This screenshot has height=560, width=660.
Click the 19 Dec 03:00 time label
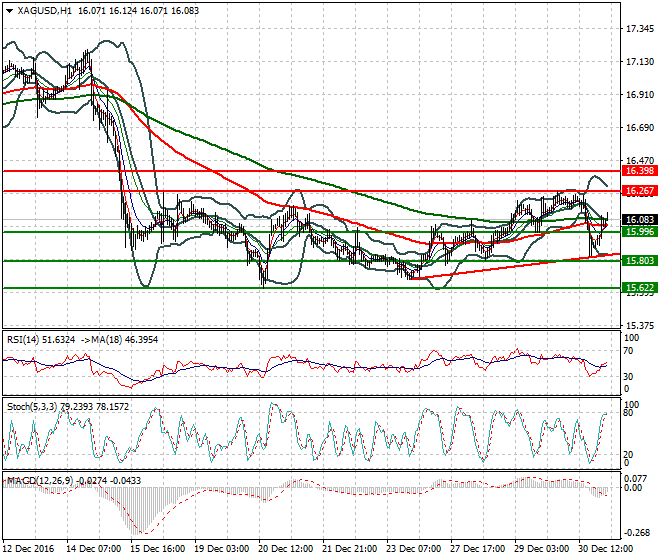click(x=221, y=549)
